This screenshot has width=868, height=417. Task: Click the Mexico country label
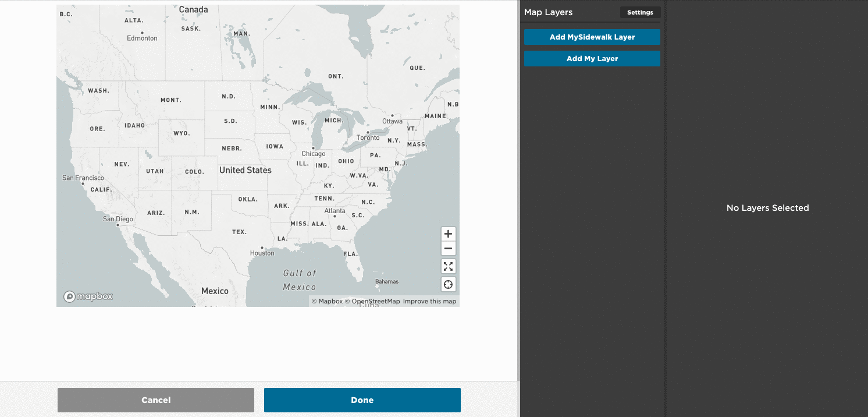(215, 291)
